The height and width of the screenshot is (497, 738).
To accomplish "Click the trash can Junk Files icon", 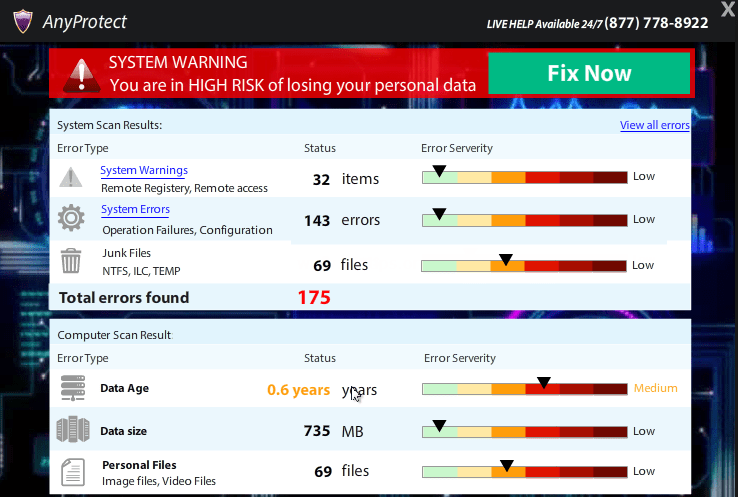I will click(x=71, y=261).
